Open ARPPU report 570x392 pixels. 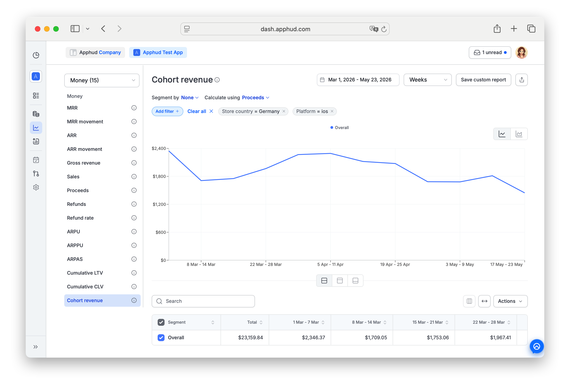click(x=75, y=246)
